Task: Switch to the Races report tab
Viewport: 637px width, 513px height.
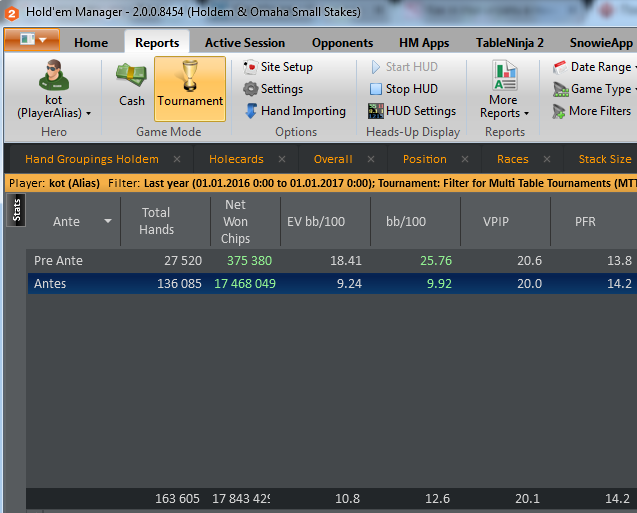Action: [x=513, y=159]
